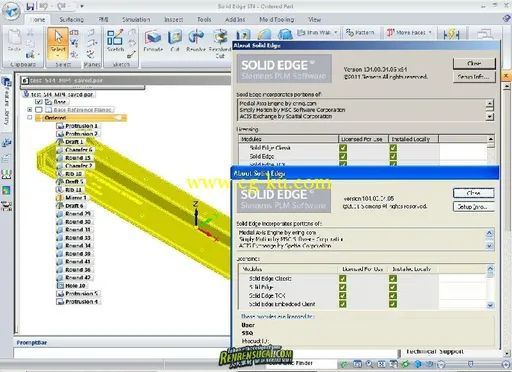The image size is (512, 372).
Task: Click the Paste tool in Clipboard group
Action: (14, 41)
